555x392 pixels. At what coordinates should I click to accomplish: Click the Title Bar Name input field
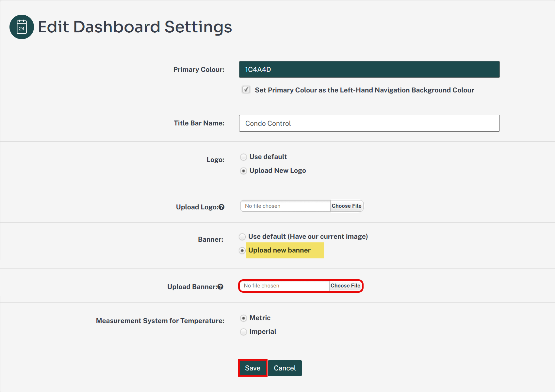[369, 123]
